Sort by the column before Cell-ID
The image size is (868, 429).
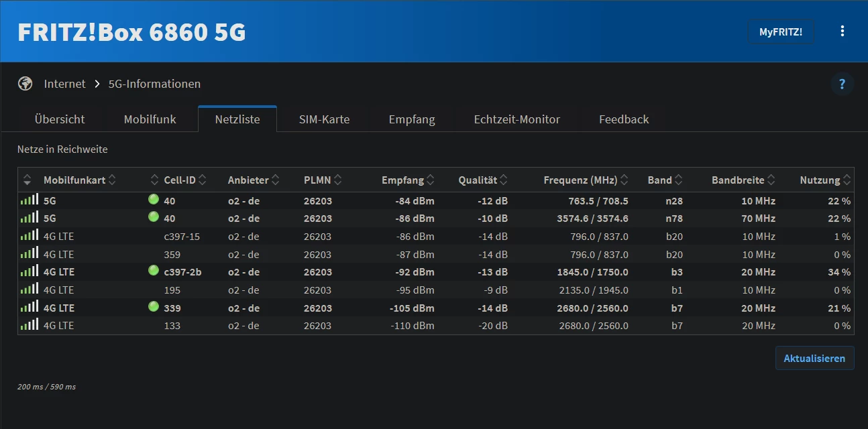tap(154, 180)
